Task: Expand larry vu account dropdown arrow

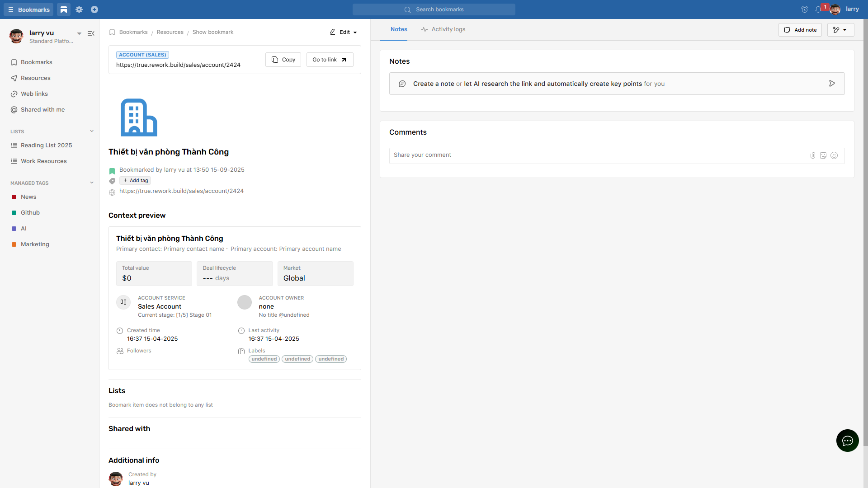Action: [79, 33]
